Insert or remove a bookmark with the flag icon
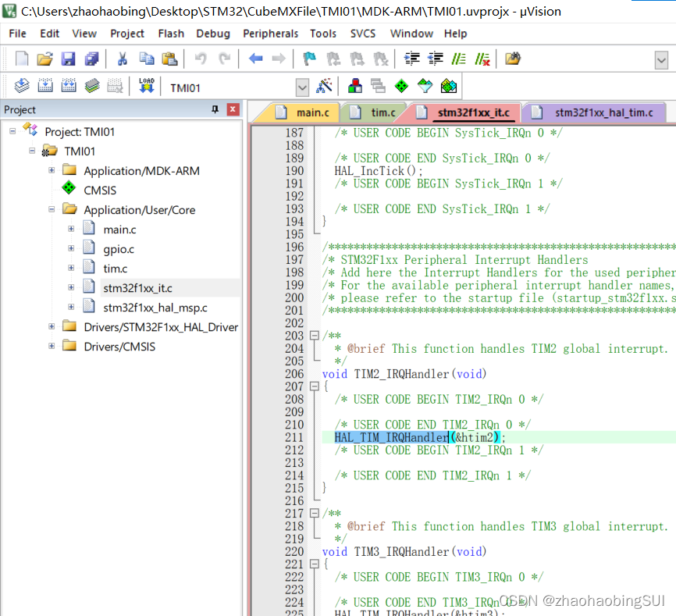Viewport: 676px width, 616px height. 310,59
